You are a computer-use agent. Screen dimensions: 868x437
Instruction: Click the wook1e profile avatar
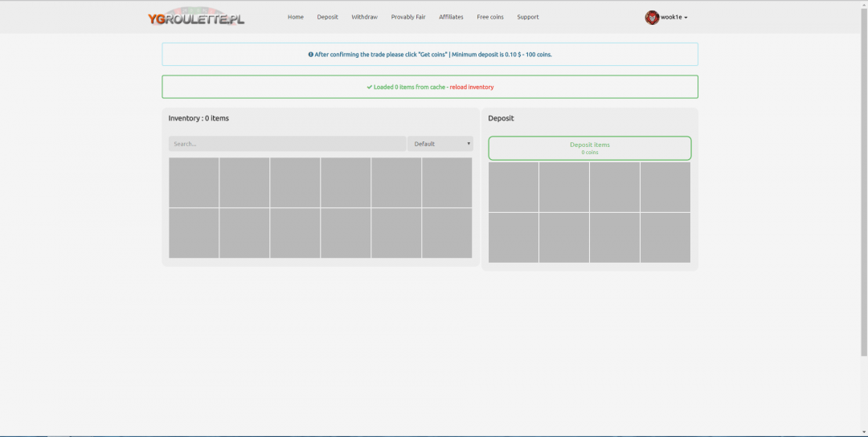coord(652,17)
